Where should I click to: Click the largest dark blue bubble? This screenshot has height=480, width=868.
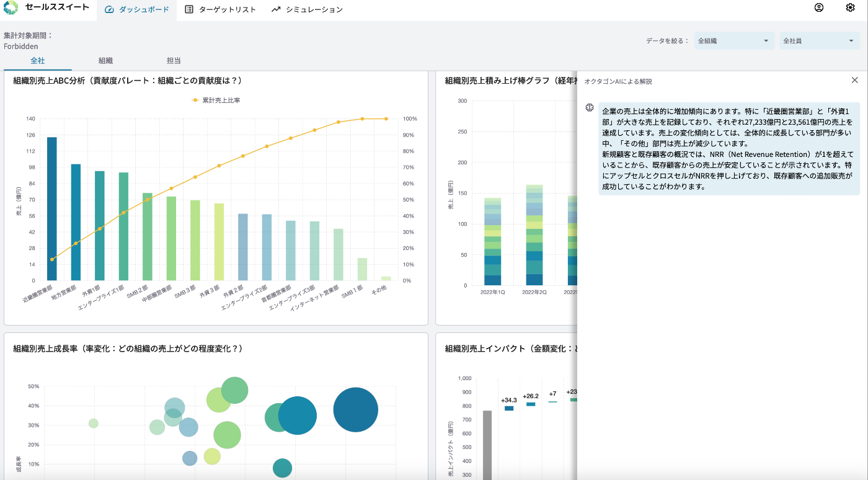click(x=355, y=410)
